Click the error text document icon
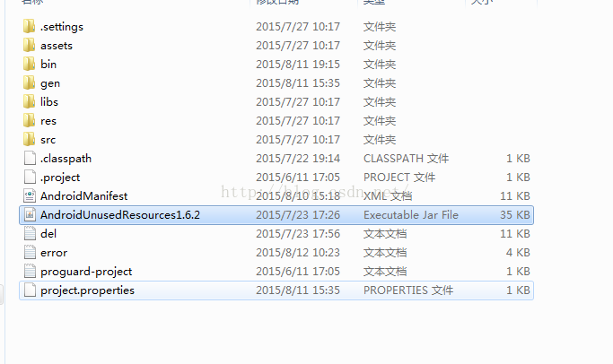613x364 pixels. (x=30, y=252)
